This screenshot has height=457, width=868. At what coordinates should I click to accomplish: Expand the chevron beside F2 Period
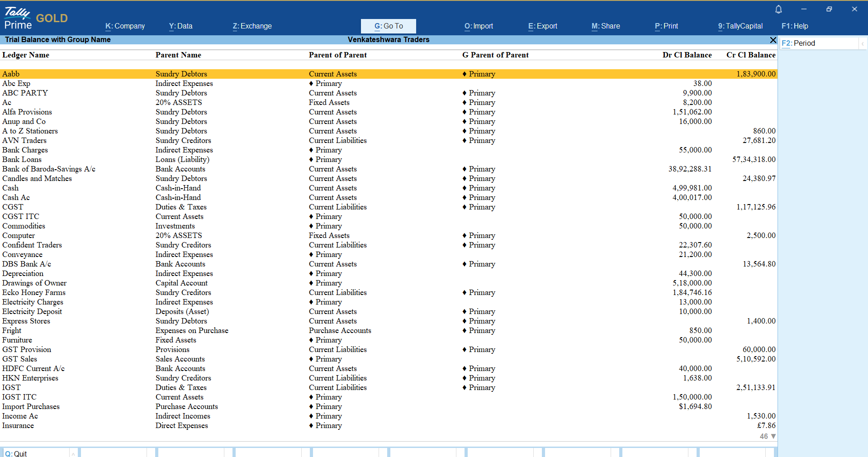click(x=863, y=43)
